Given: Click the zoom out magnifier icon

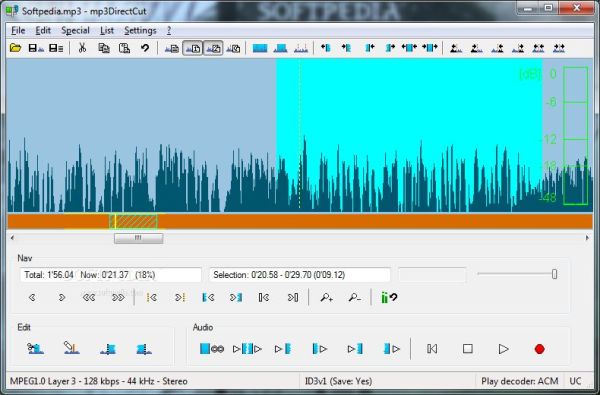Looking at the screenshot, I should coord(355,297).
